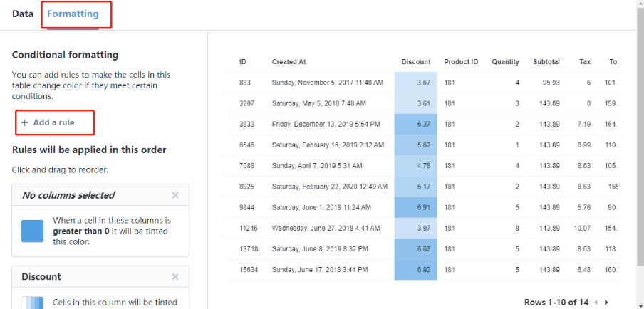Click the Subtotal column header
This screenshot has width=644, height=309.
click(x=546, y=62)
